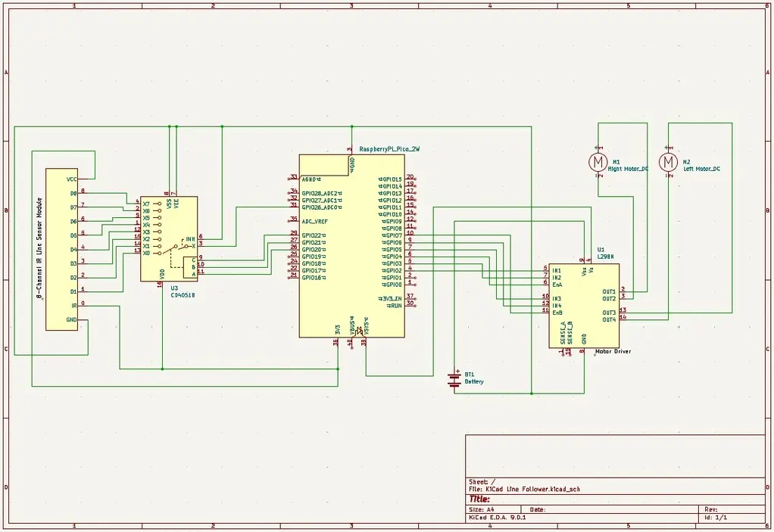The height and width of the screenshot is (532, 774).
Task: Click the IN4 pin on the L298N
Action: click(x=557, y=306)
